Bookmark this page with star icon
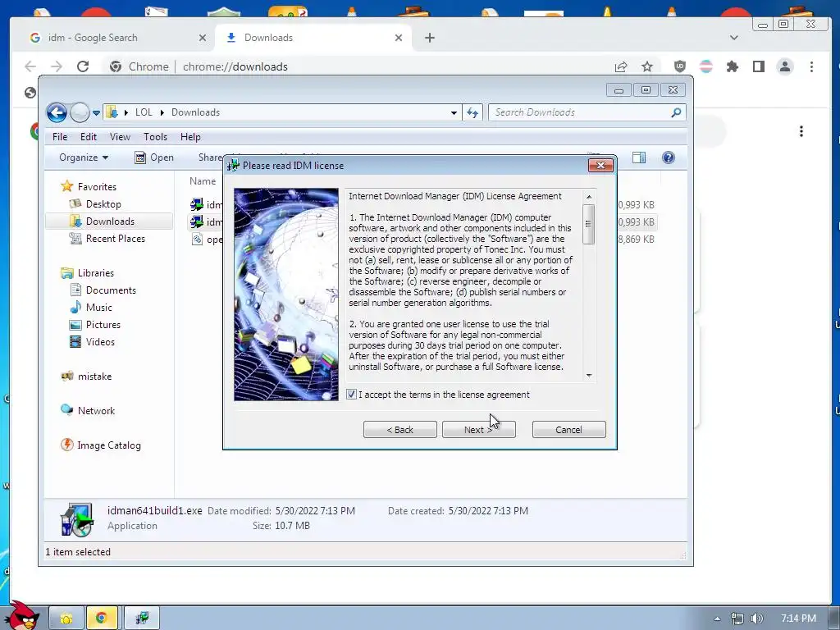This screenshot has height=630, width=840. pos(647,66)
